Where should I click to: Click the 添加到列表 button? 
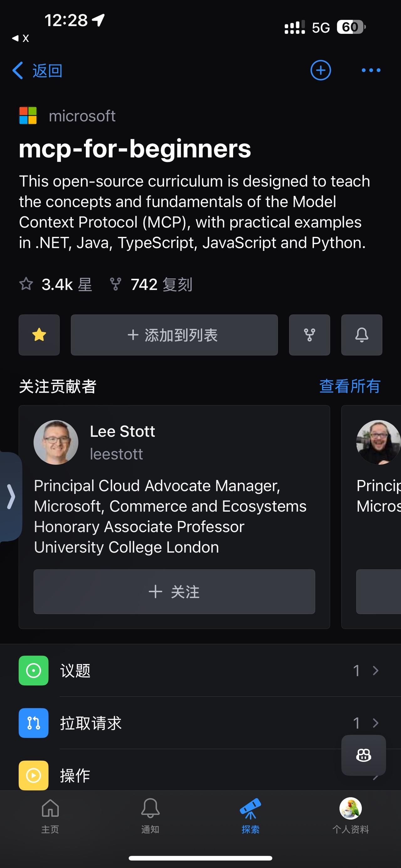(x=174, y=335)
